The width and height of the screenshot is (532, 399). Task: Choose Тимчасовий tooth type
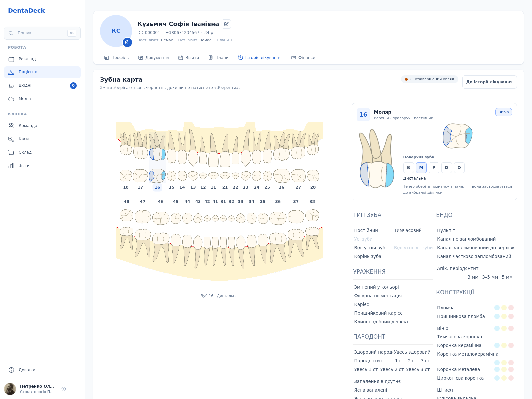pos(408,230)
